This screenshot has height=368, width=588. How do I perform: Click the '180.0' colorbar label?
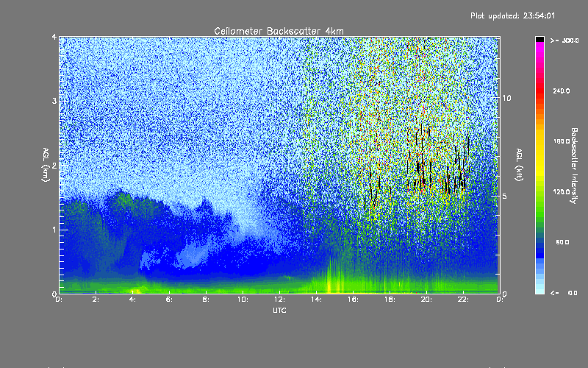point(562,141)
